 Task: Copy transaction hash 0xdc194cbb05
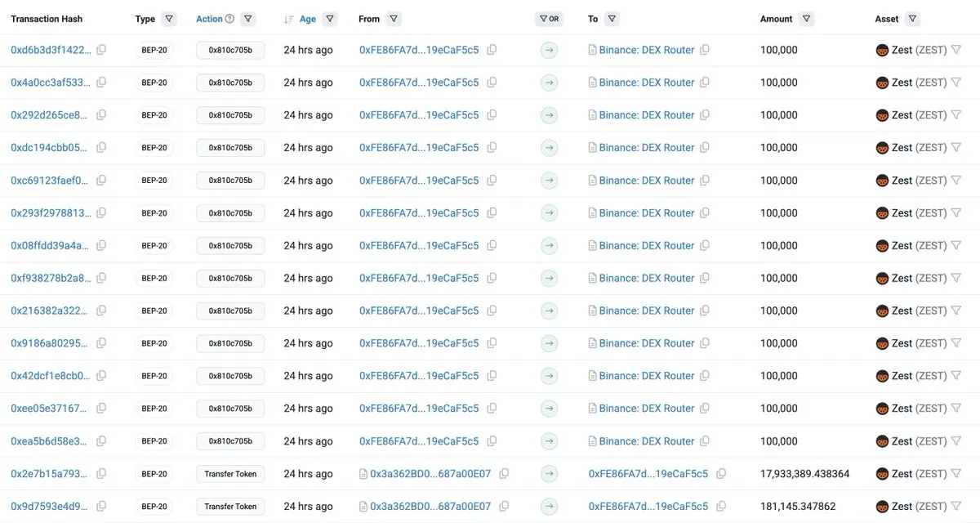coord(101,148)
